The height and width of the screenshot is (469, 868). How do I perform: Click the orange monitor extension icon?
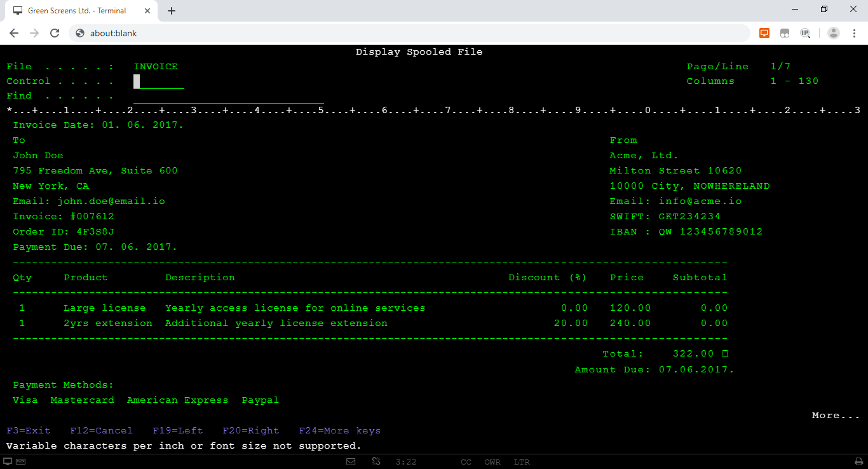(x=764, y=33)
